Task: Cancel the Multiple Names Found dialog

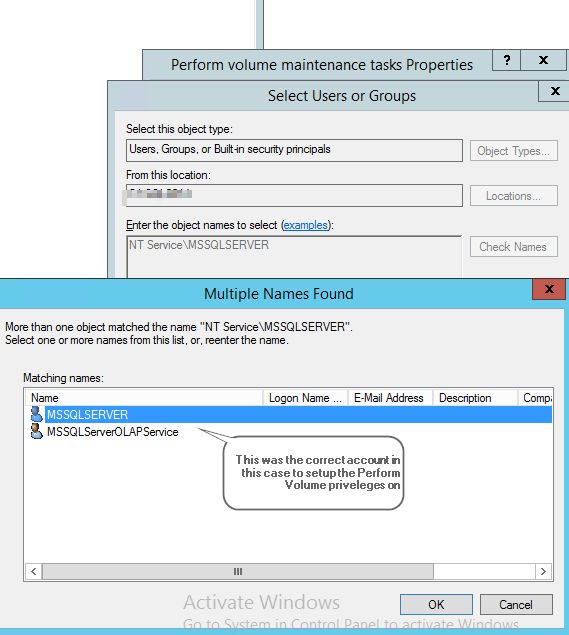Action: click(516, 604)
